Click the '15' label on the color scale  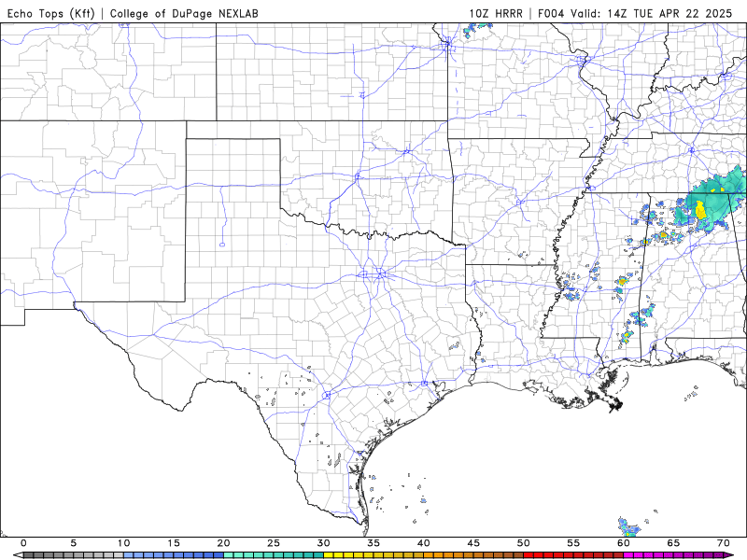(x=174, y=543)
